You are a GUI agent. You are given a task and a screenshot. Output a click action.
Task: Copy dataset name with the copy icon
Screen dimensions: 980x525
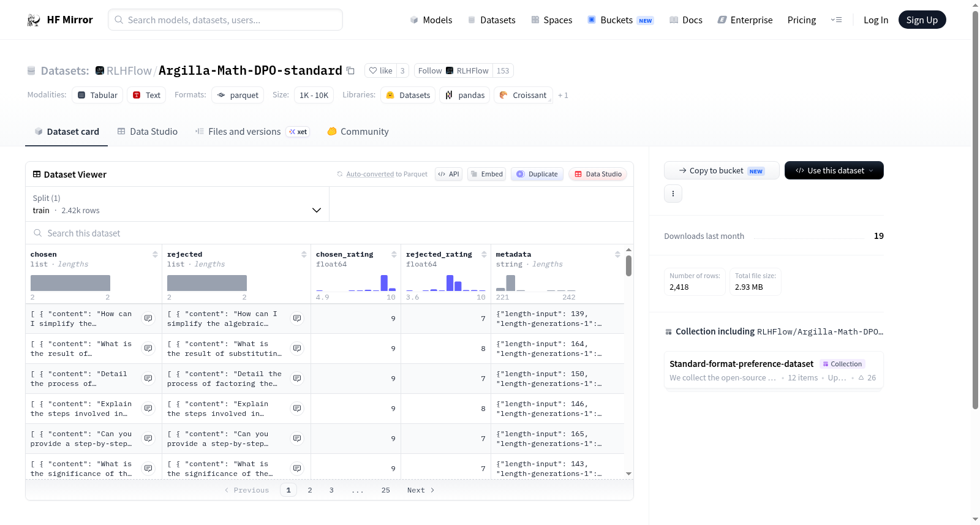[x=350, y=70]
